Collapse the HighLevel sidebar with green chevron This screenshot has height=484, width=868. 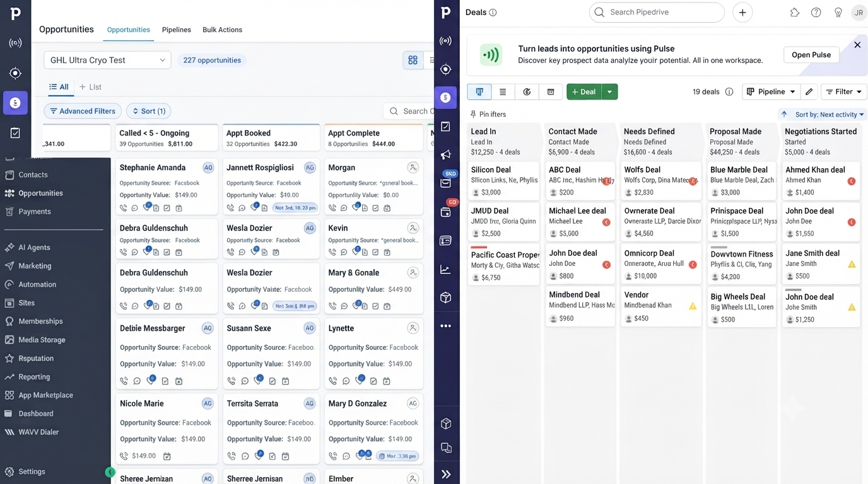tap(110, 472)
